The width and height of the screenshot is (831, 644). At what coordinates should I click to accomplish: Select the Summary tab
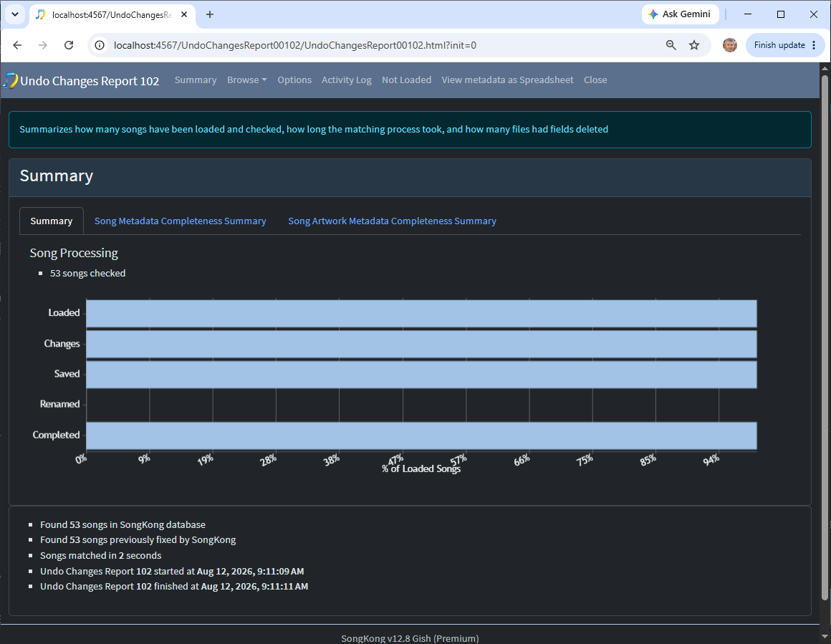click(52, 221)
